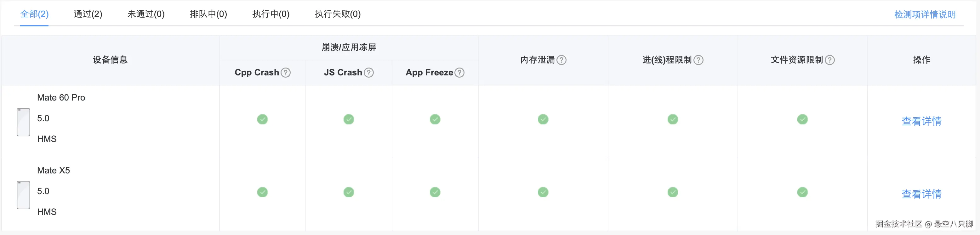Viewport: 980px width, 235px height.
Task: Click 查看详情 for Mate 60 Pro
Action: pyautogui.click(x=921, y=122)
